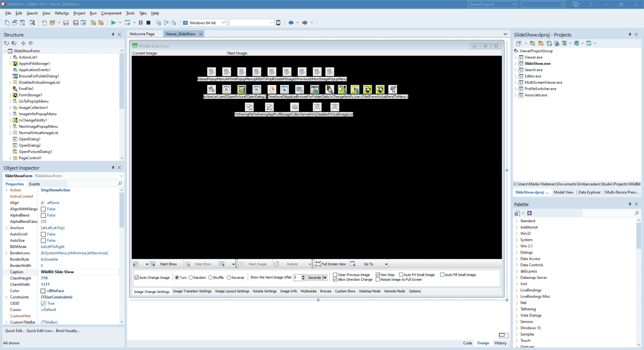
Task: Click the blue back navigation arrow
Action: coord(291,23)
